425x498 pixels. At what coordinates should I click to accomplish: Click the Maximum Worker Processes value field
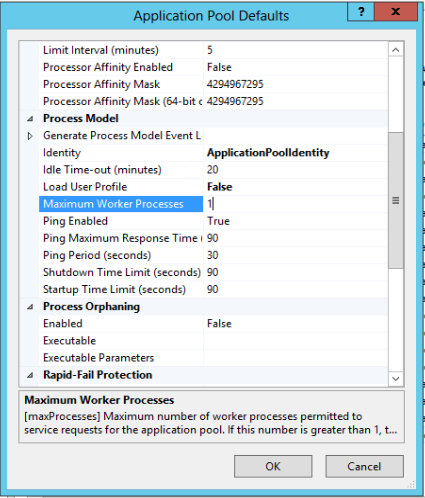tap(295, 204)
